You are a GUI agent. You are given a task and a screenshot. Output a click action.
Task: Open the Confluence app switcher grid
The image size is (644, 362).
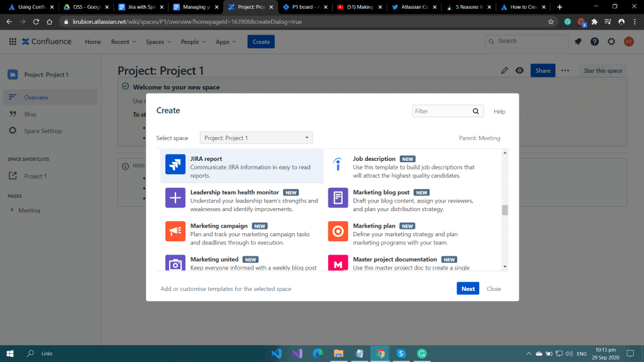[x=13, y=42]
